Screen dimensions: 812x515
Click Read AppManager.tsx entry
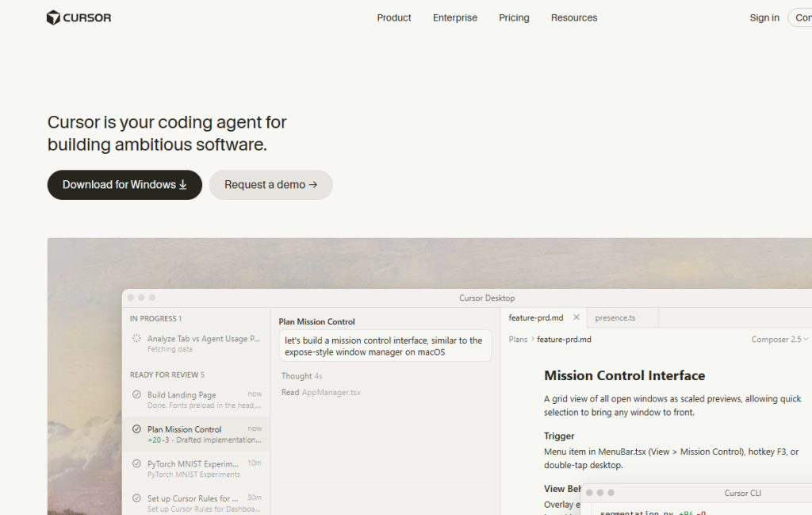click(321, 392)
